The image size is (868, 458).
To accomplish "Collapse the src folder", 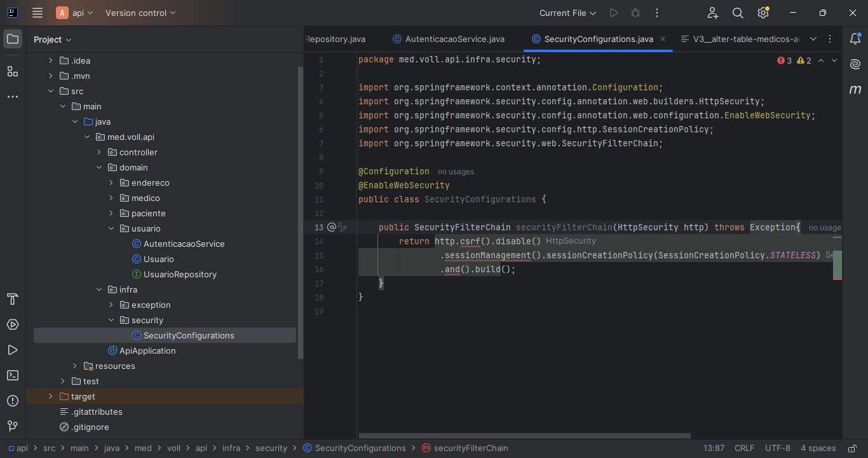I will (51, 91).
